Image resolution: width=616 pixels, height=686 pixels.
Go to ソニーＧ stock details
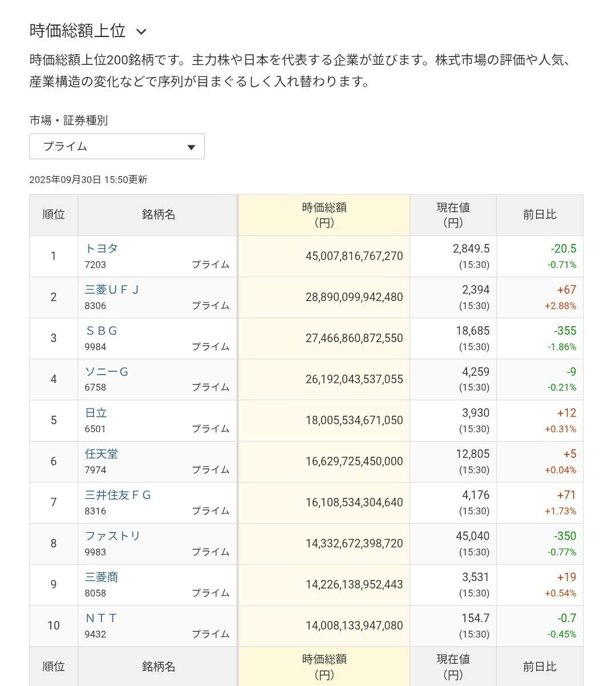pos(107,372)
